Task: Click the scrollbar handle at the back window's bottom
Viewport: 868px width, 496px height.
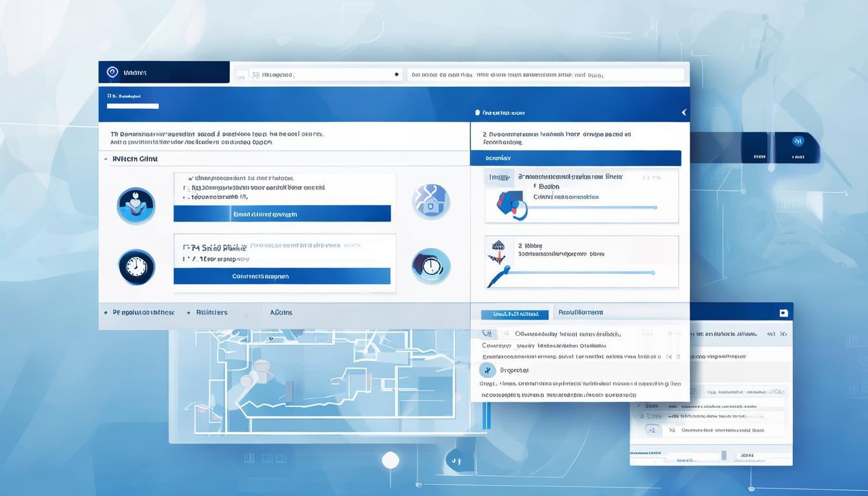Action: [x=723, y=455]
